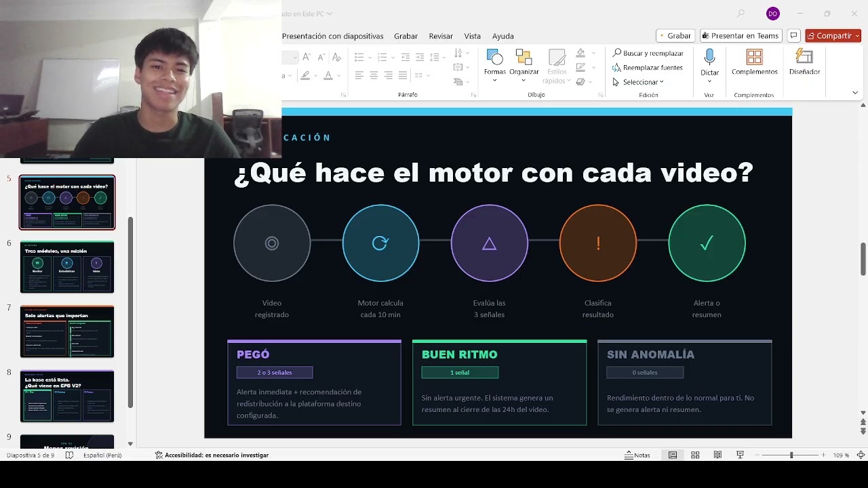This screenshot has height=488, width=868.
Task: Select slide 6 thumbnail Tres módulos
Action: coord(67,267)
